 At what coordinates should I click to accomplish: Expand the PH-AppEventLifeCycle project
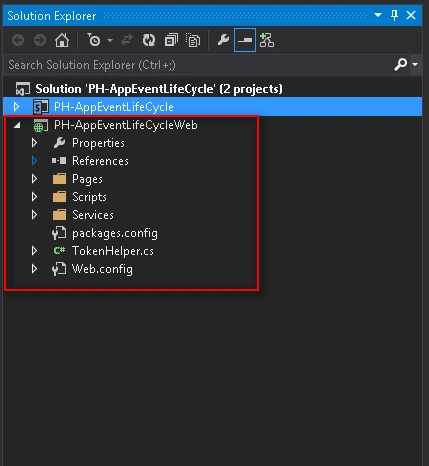coord(16,107)
